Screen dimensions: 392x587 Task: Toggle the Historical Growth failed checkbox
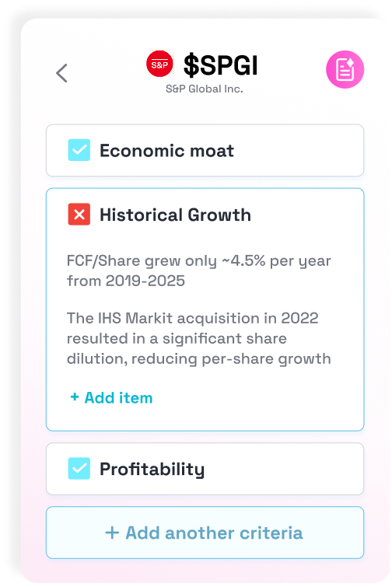click(79, 214)
